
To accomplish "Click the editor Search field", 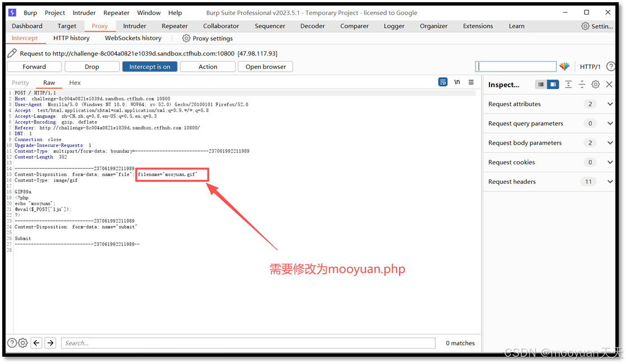I will click(x=248, y=343).
